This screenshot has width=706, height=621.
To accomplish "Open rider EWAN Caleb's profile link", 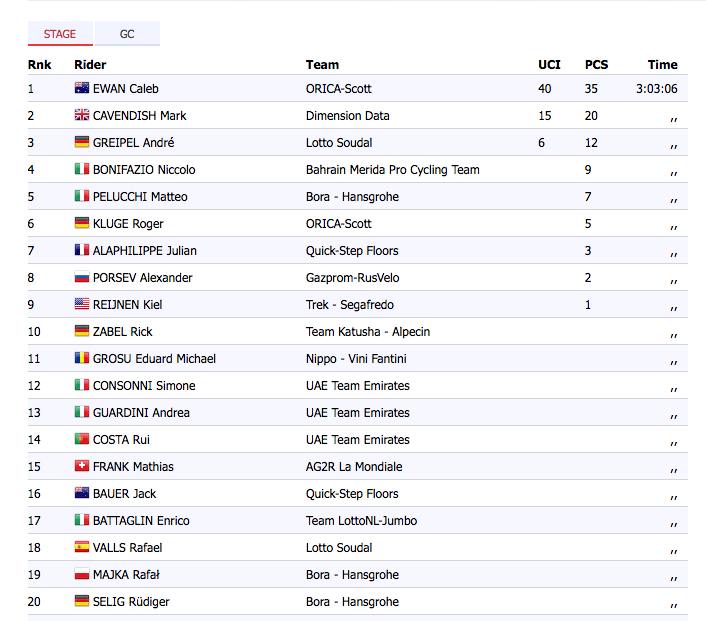I will click(x=125, y=89).
